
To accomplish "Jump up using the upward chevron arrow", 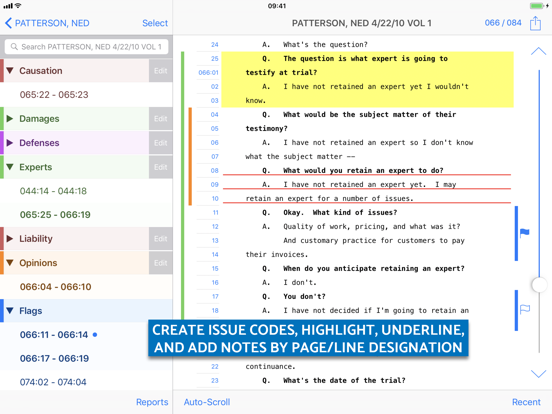I will tap(538, 51).
